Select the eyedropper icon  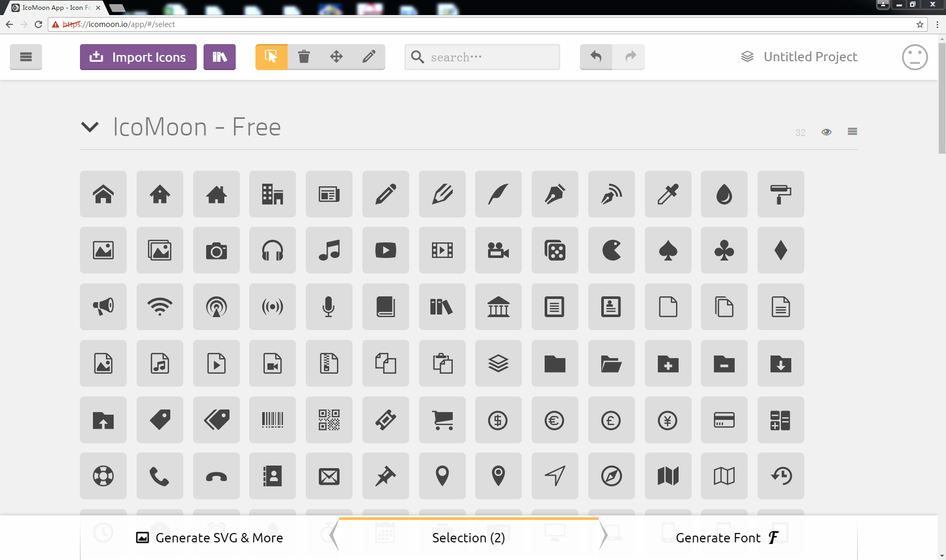pos(668,194)
